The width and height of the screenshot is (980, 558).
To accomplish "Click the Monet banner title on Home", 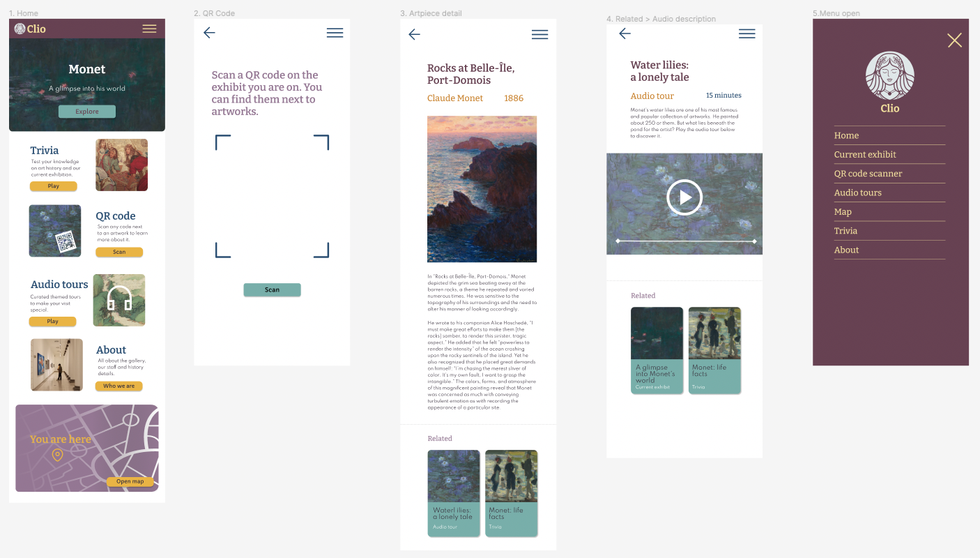I will tap(87, 69).
